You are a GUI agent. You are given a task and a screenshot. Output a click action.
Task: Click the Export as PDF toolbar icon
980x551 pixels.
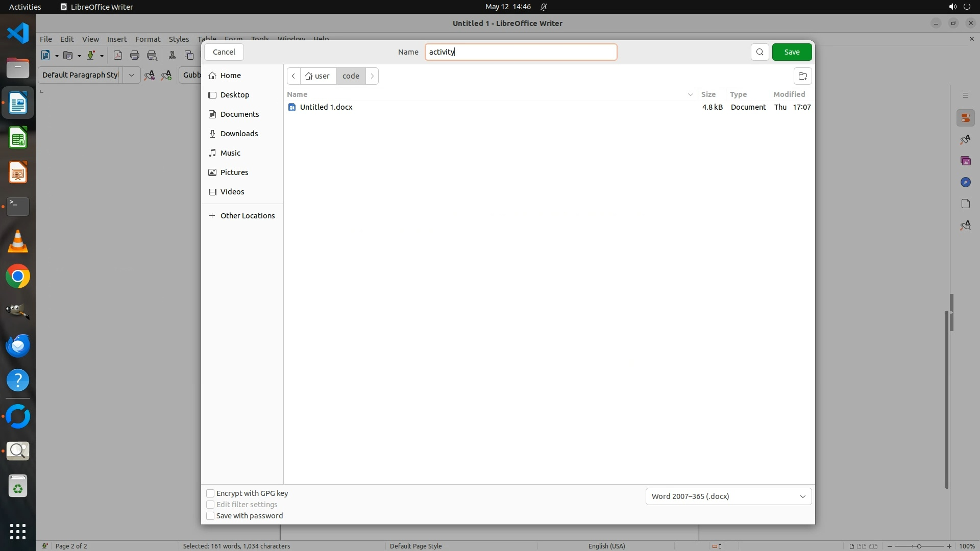118,56
